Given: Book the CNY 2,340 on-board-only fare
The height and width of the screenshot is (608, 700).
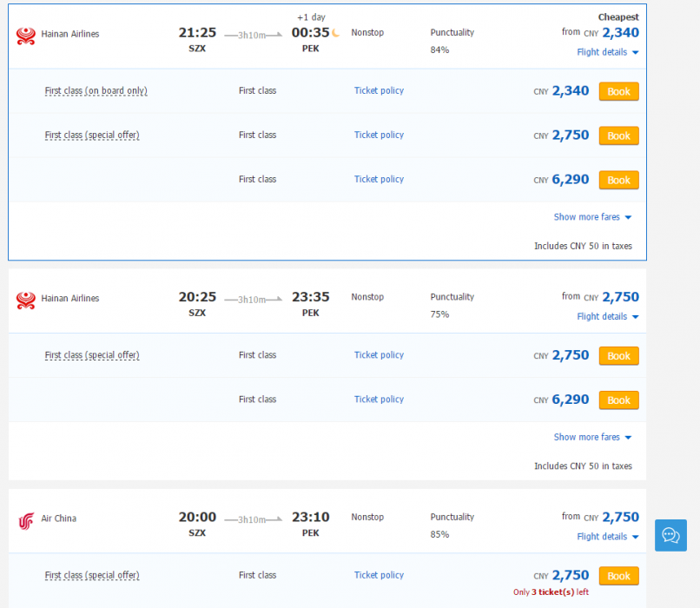Looking at the screenshot, I should (618, 91).
